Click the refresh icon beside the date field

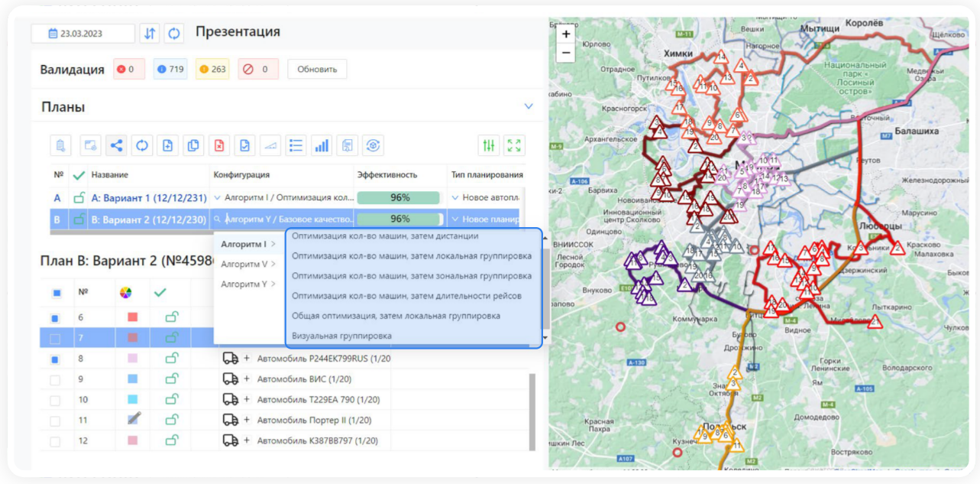(174, 34)
